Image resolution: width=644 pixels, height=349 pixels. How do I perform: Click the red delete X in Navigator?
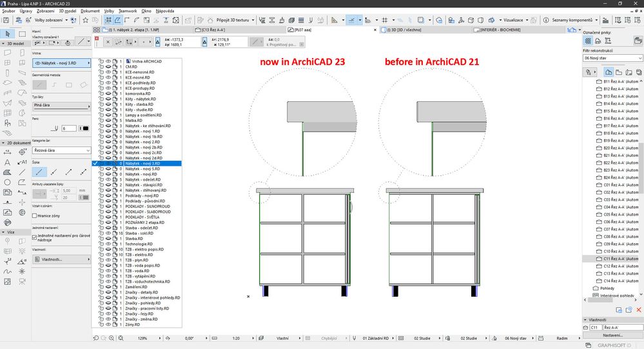coord(639,310)
